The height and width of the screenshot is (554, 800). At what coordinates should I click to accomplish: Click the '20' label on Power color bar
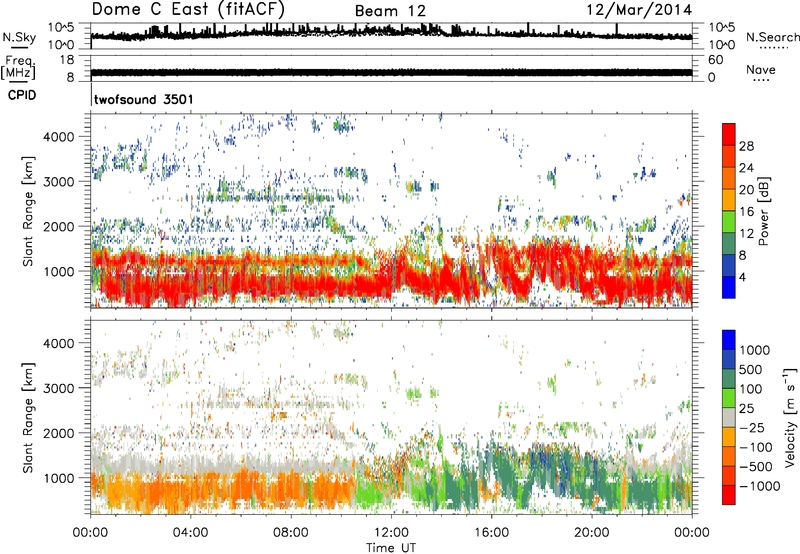coord(746,190)
